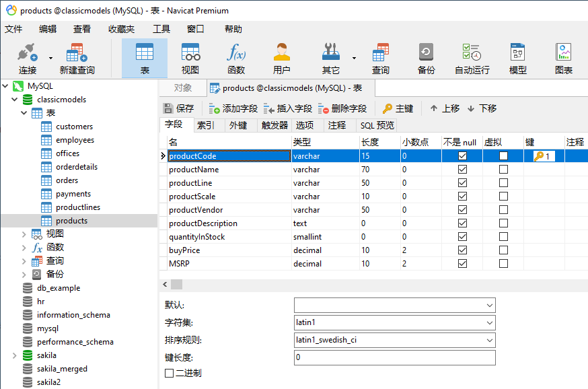The width and height of the screenshot is (588, 389).
Task: Move field down with 下移
Action: [482, 108]
